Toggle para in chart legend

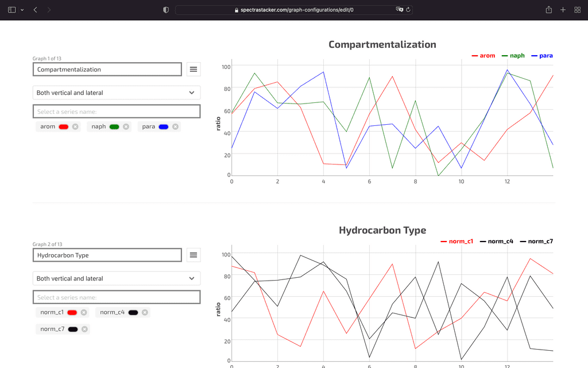[x=542, y=56]
